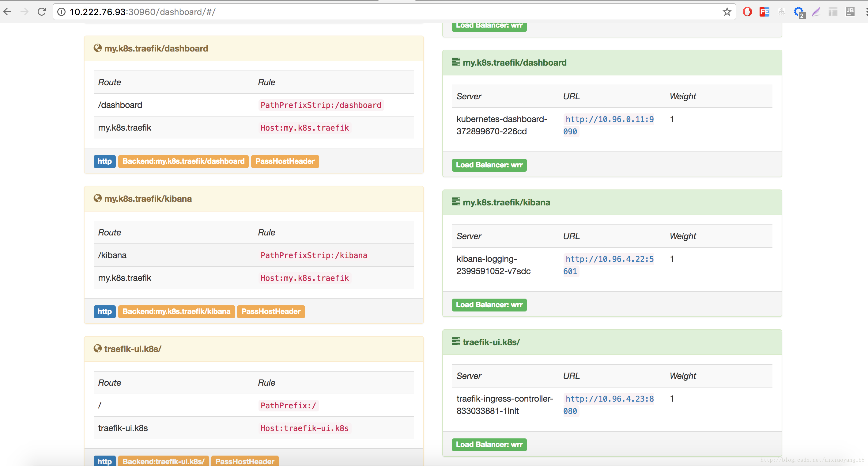Viewport: 868px width, 466px height.
Task: Click the http badge under my.k8s.traefik/kibana frontend
Action: 105,311
